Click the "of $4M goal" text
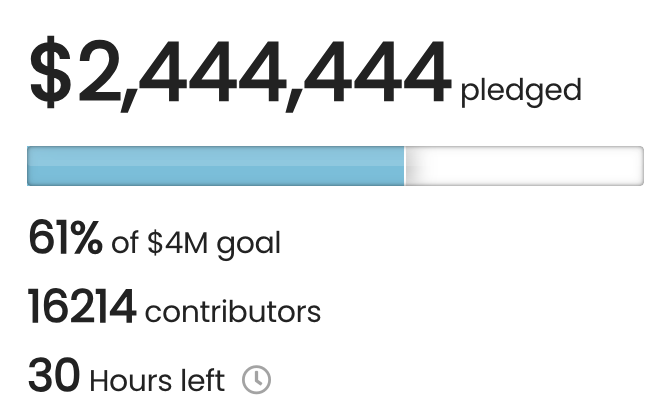This screenshot has height=408, width=654. (196, 243)
